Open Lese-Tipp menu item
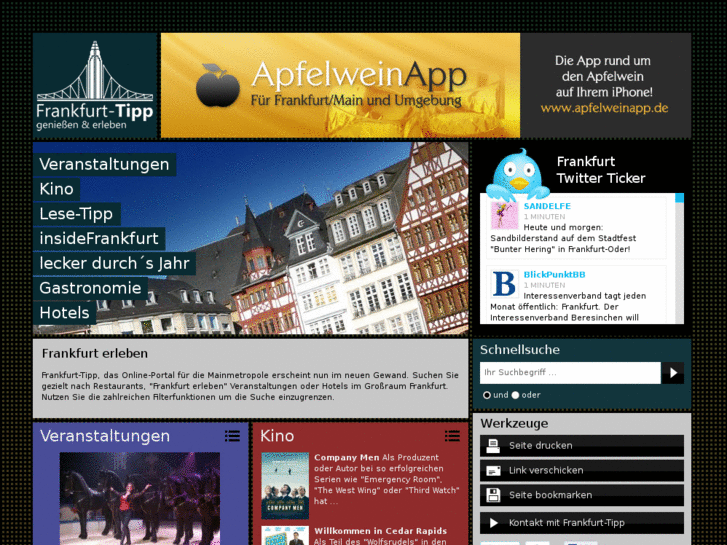727x545 pixels. coord(77,214)
